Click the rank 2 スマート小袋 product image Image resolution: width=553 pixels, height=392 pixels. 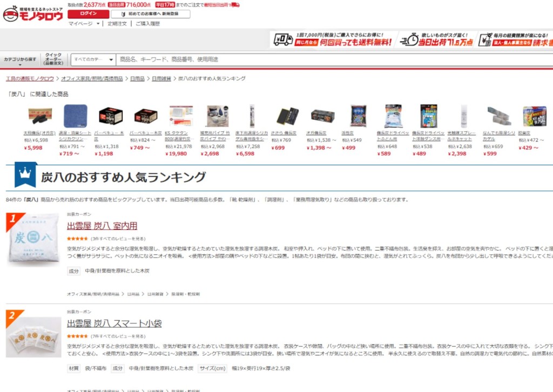[33, 336]
